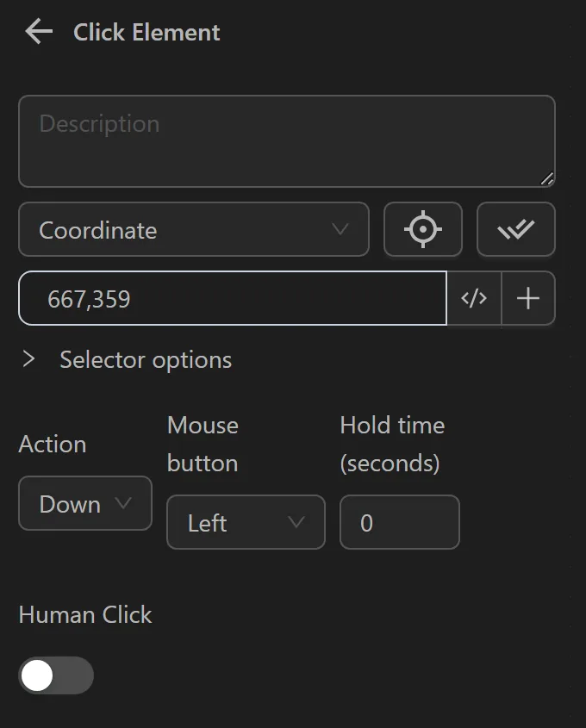Navigate back using the arrow icon
The height and width of the screenshot is (728, 586).
tap(36, 32)
